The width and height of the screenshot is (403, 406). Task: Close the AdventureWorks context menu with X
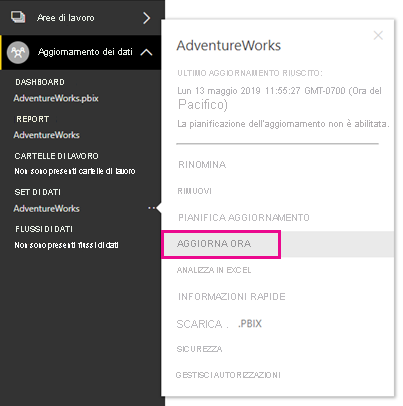[378, 35]
